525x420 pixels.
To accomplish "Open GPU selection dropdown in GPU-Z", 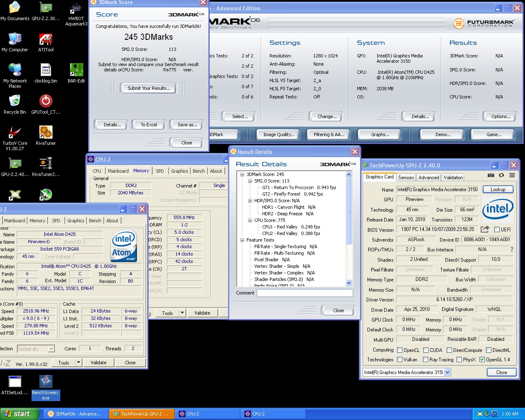I will pyautogui.click(x=447, y=372).
